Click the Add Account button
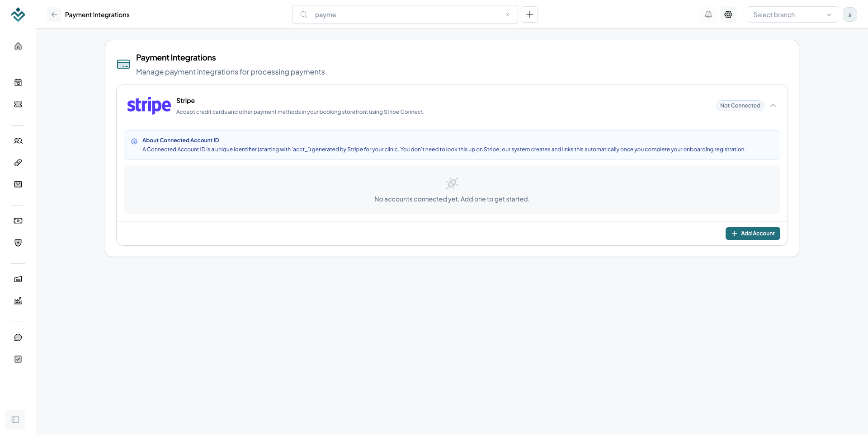The width and height of the screenshot is (868, 435). point(753,234)
